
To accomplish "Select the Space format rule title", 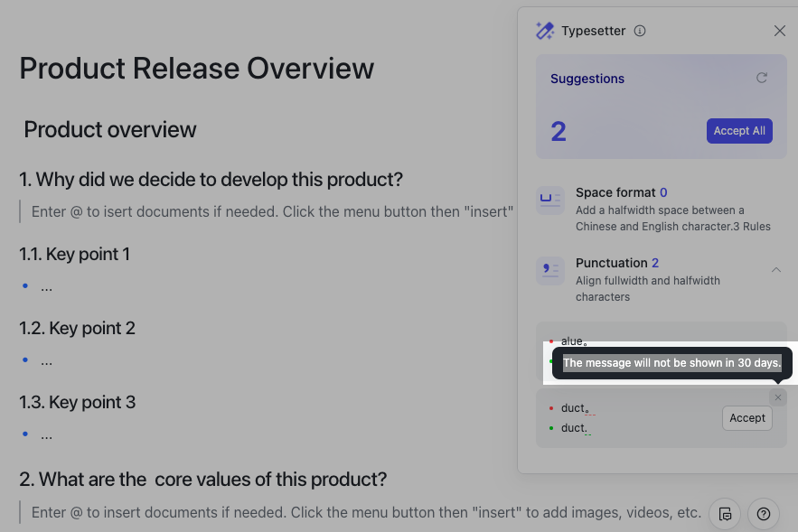I will coord(615,192).
